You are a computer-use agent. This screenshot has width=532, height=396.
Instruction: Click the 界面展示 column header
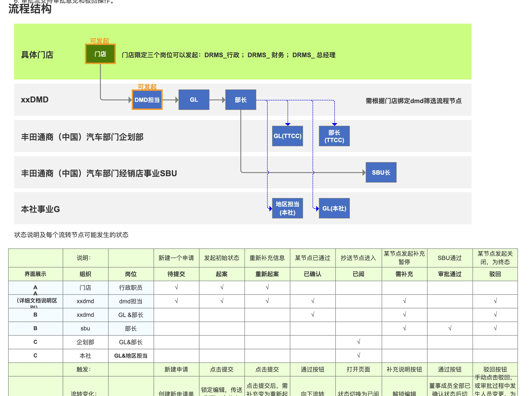35,274
